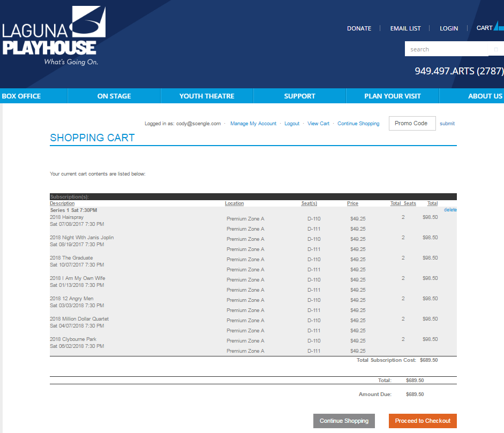The image size is (504, 433).
Task: Click Hairspray row total $98.50
Action: coord(430,217)
